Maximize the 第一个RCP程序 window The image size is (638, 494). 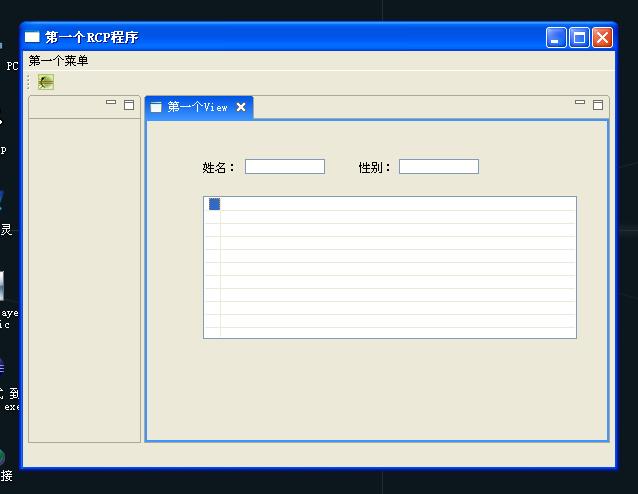click(579, 38)
